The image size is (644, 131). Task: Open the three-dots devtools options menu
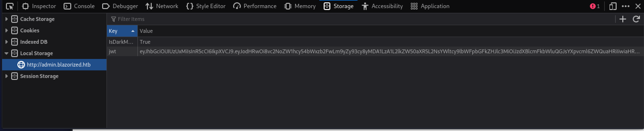(x=625, y=6)
